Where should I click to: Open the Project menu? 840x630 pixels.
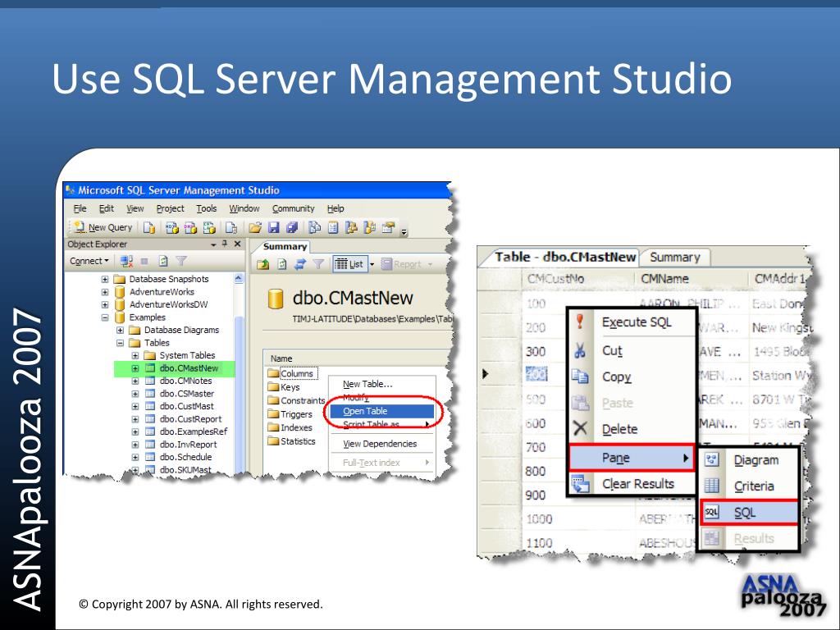click(x=170, y=208)
